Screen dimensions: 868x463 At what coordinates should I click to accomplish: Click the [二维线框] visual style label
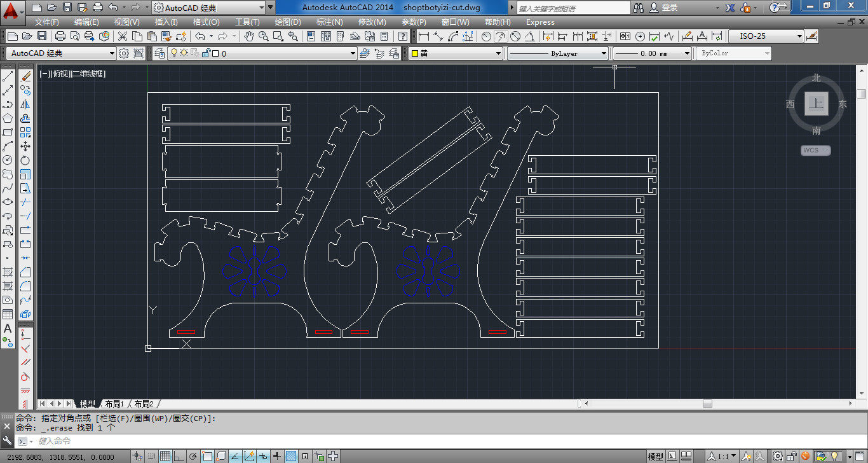click(88, 74)
